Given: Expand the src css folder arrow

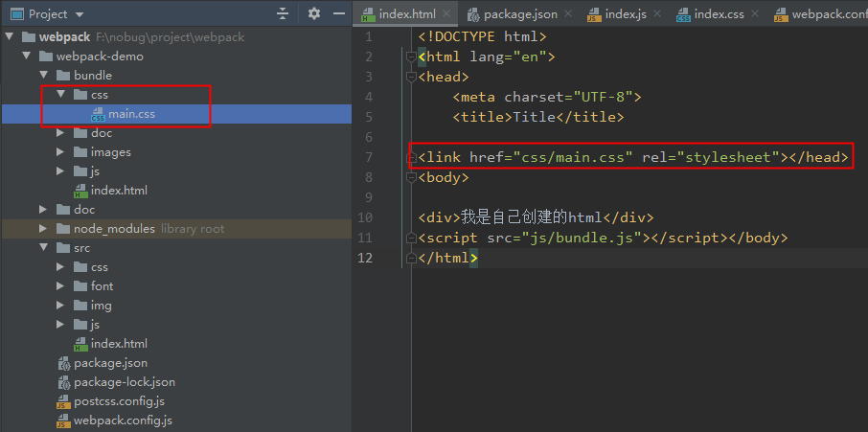Looking at the screenshot, I should point(61,267).
